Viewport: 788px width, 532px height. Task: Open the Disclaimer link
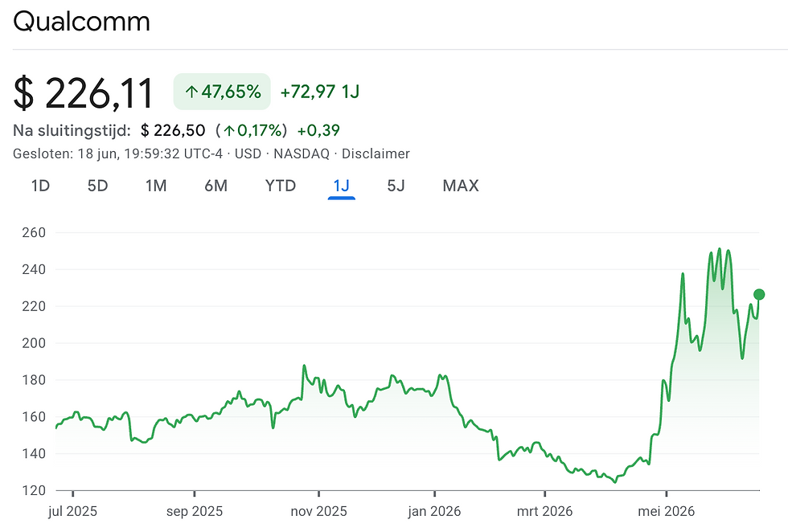click(x=376, y=153)
